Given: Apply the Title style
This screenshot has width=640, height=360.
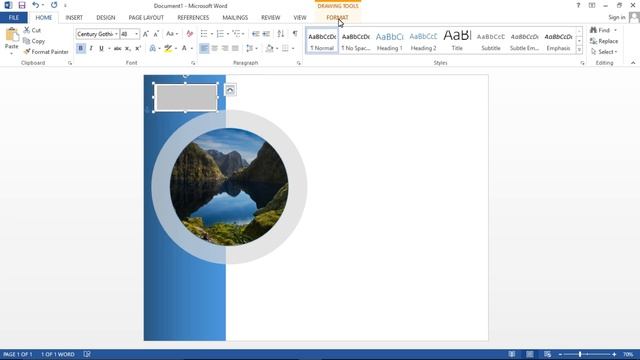Looking at the screenshot, I should pyautogui.click(x=457, y=41).
